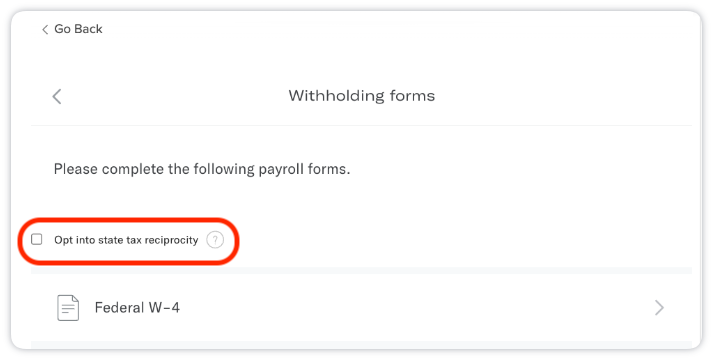Click the Go Back text at top left
713x360 pixels.
tap(78, 29)
